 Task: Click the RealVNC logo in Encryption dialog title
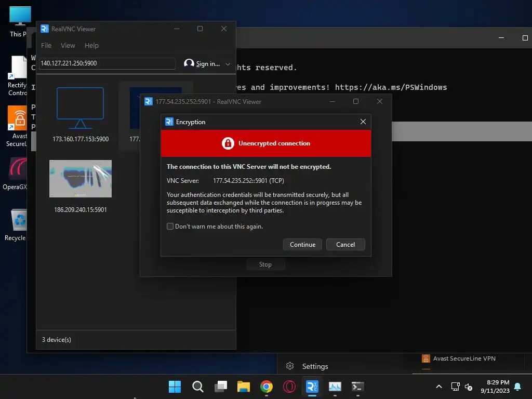click(x=169, y=122)
